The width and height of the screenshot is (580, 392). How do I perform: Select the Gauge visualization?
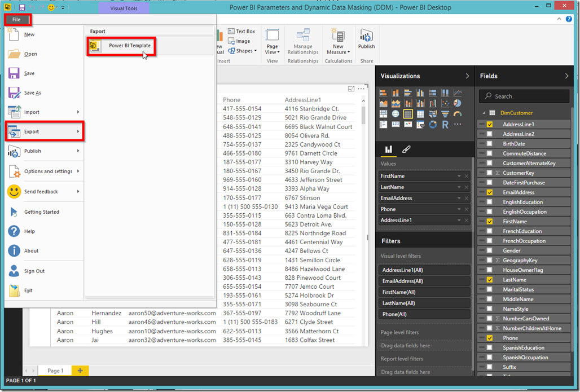(458, 113)
